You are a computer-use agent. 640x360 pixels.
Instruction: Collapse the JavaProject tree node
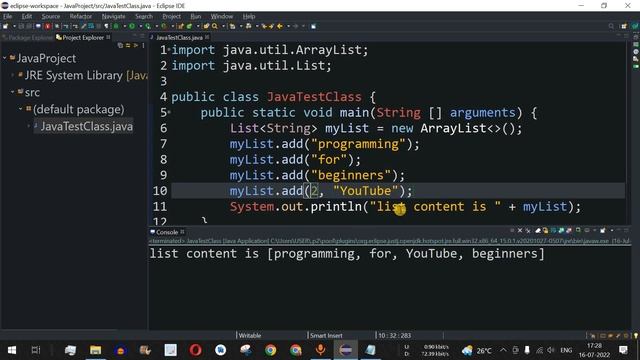pyautogui.click(x=4, y=58)
